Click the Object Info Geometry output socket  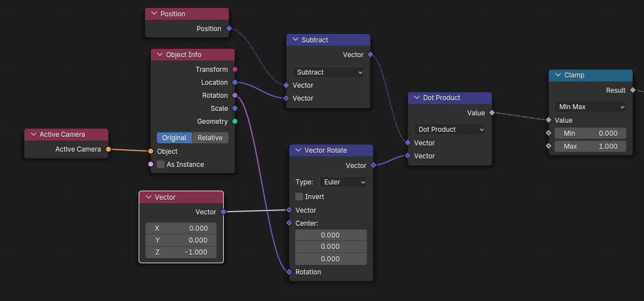point(234,122)
